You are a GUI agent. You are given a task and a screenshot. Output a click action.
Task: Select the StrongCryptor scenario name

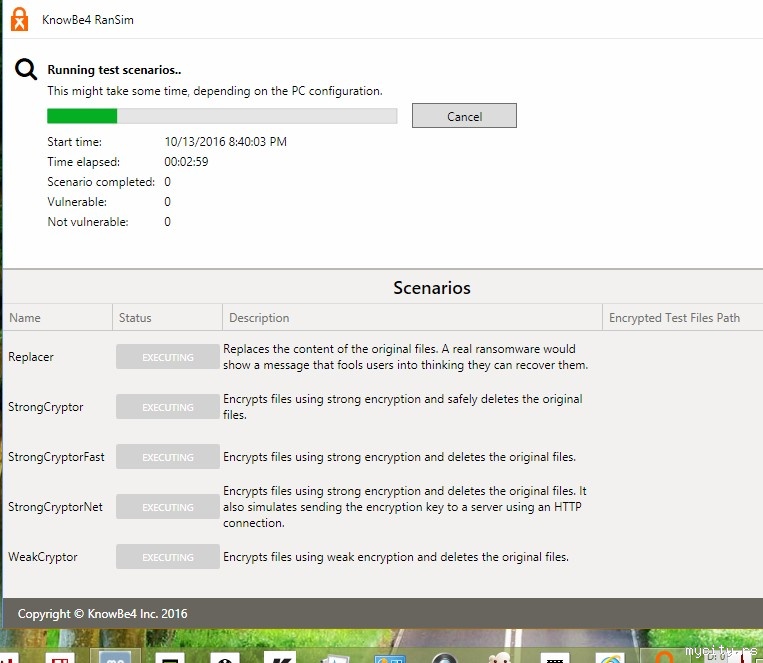pyautogui.click(x=46, y=407)
